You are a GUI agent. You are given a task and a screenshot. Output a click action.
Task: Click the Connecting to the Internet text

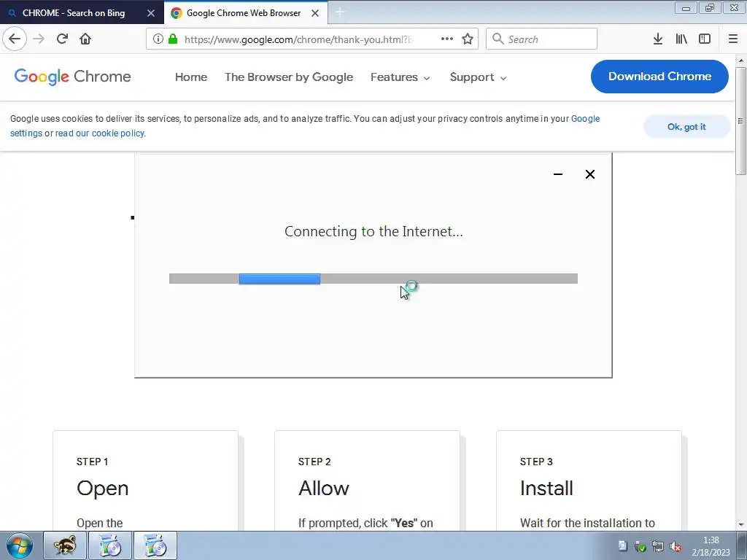373,231
